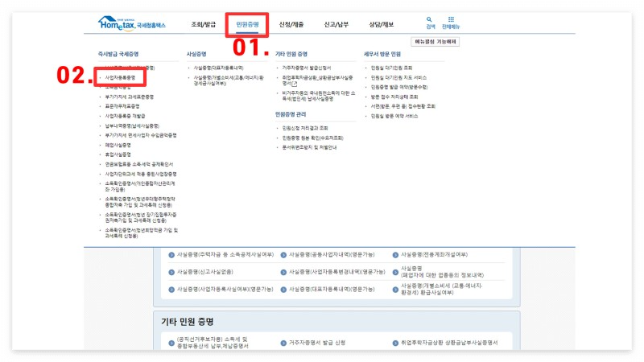Viewport: 644px width, 362px height.
Task: Select 비거주자등의 국내원천소득에 대한 납세사실증명
Action: (x=318, y=96)
